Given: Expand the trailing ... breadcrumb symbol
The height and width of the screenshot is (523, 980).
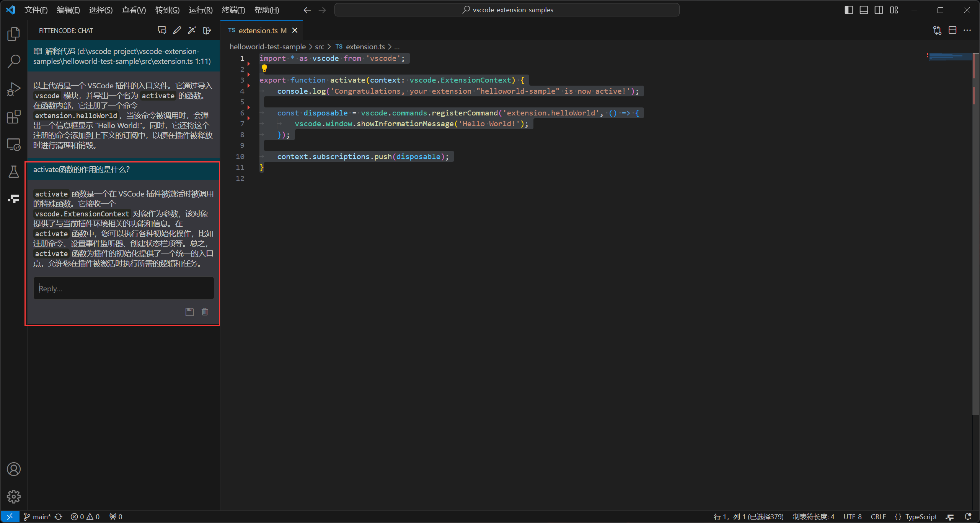Looking at the screenshot, I should click(x=397, y=47).
